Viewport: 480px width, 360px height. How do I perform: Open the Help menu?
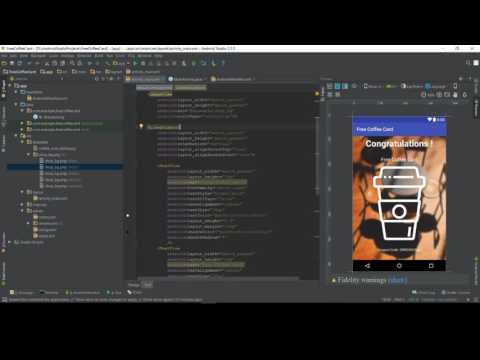point(158,56)
